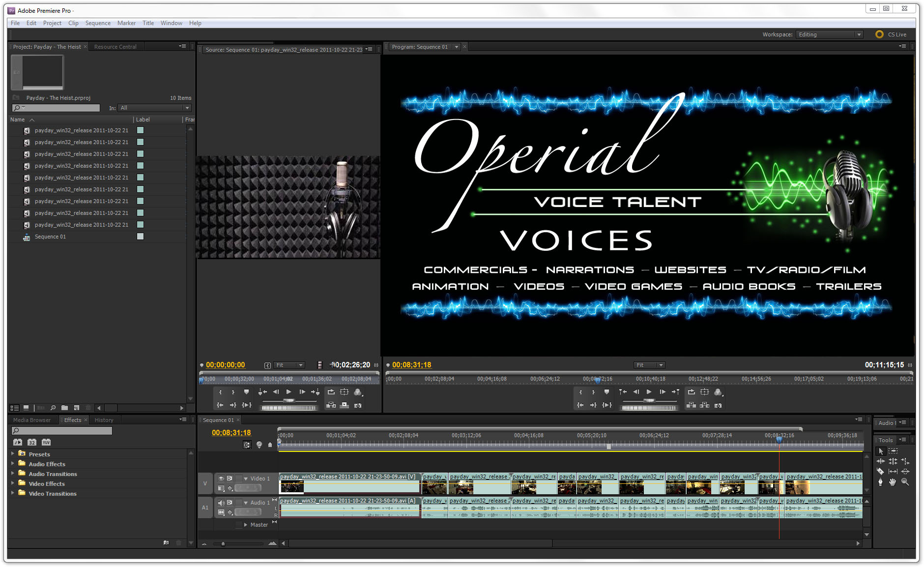Click Play In to Out in Source monitor

tap(247, 405)
